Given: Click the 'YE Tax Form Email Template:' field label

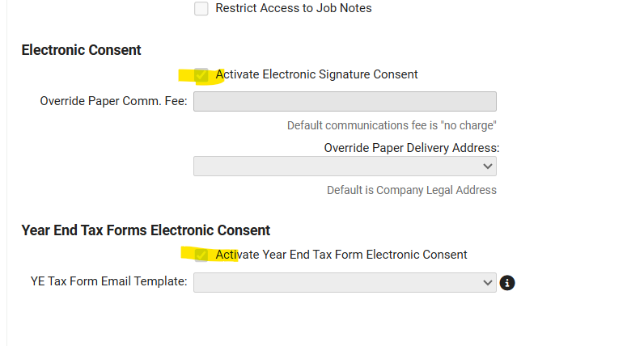Looking at the screenshot, I should [x=108, y=281].
